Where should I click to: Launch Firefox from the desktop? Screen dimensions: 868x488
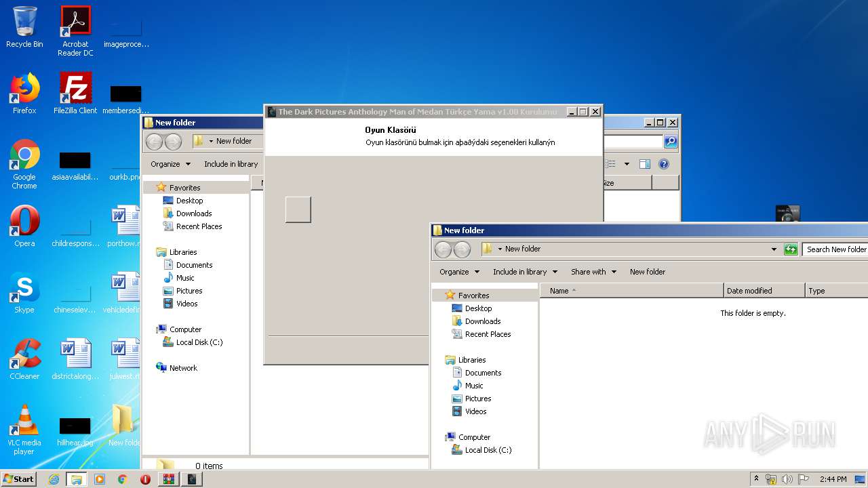[24, 94]
